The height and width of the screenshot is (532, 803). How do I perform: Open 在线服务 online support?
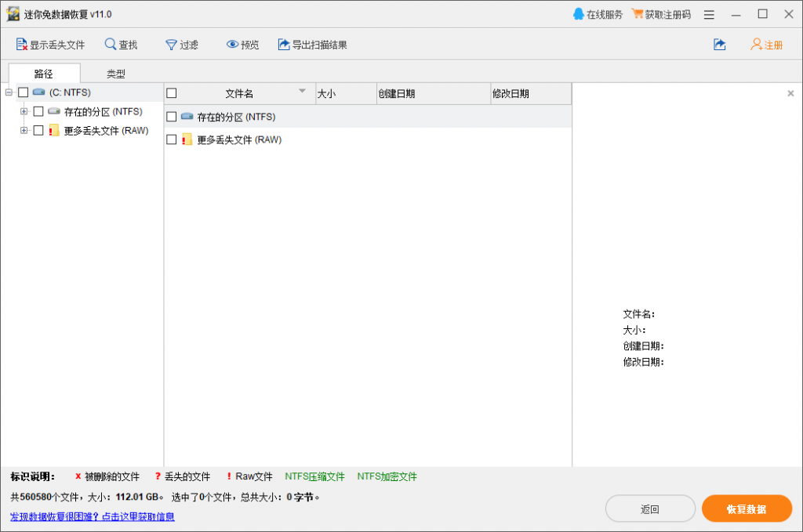coord(598,14)
